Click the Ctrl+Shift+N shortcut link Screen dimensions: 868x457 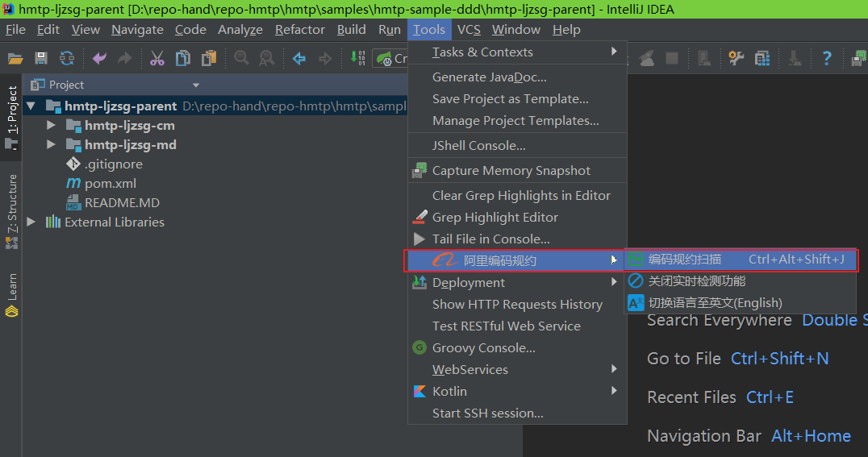point(780,359)
